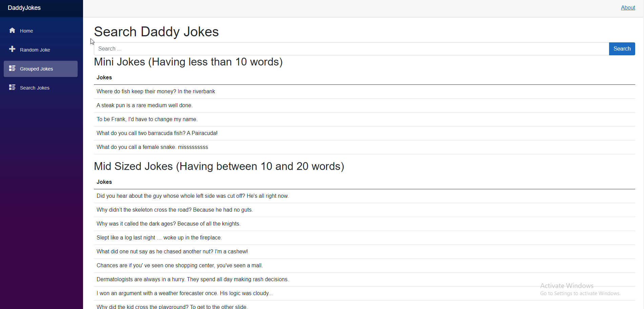Select the skeleton crossing road joke
The height and width of the screenshot is (309, 644).
(175, 210)
